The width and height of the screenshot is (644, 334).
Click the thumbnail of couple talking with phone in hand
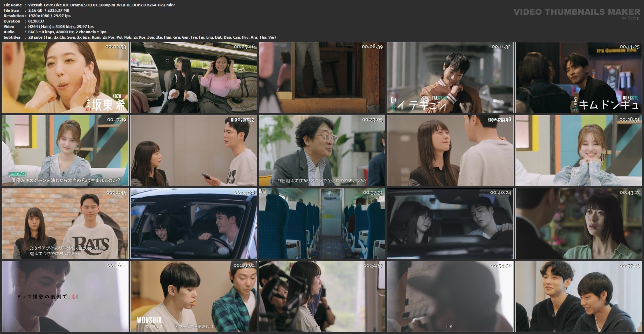pos(194,151)
